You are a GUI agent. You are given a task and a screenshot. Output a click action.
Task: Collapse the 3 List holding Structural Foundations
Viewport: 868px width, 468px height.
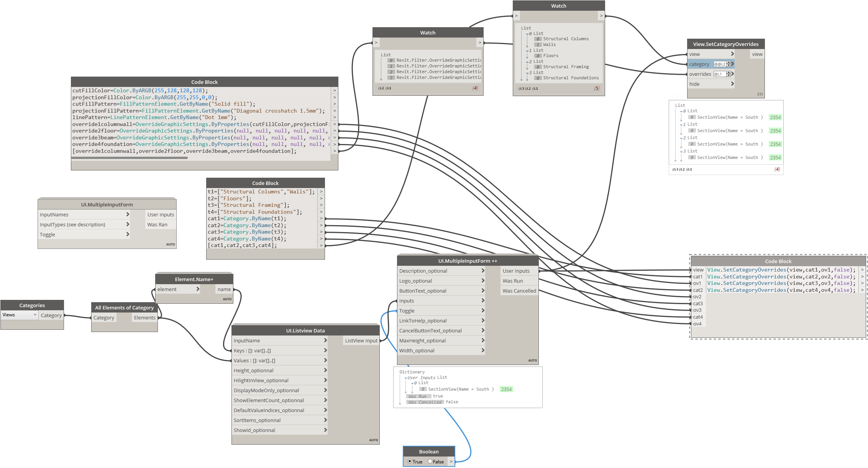pyautogui.click(x=527, y=73)
